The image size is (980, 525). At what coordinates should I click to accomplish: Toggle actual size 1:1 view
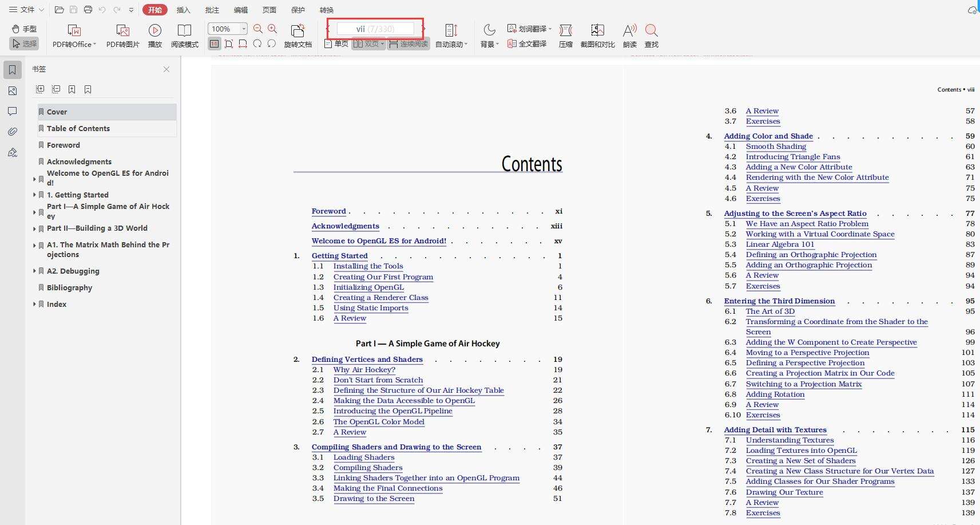coord(214,44)
